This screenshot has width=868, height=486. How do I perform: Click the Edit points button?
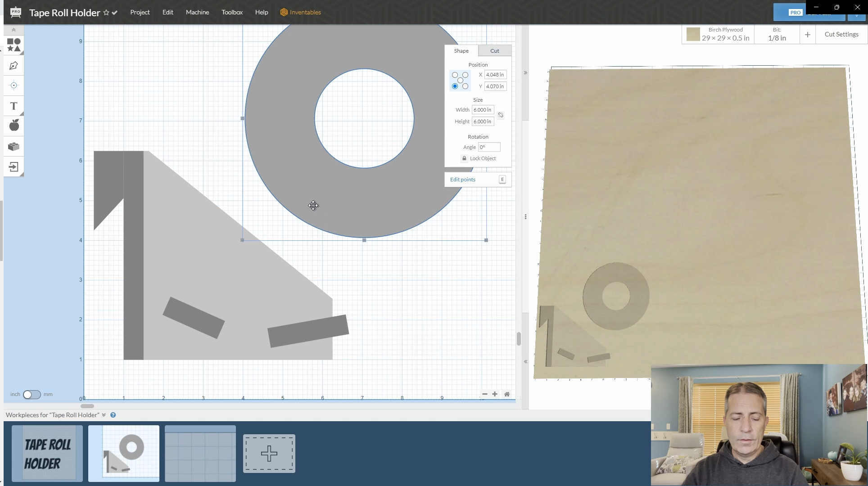coord(463,180)
